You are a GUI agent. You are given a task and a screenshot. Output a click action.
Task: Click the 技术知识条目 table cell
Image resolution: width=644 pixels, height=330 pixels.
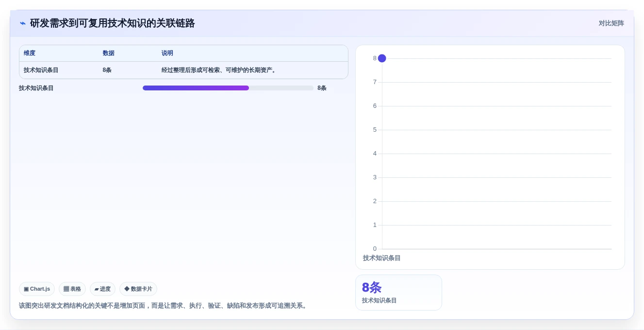pyautogui.click(x=41, y=70)
